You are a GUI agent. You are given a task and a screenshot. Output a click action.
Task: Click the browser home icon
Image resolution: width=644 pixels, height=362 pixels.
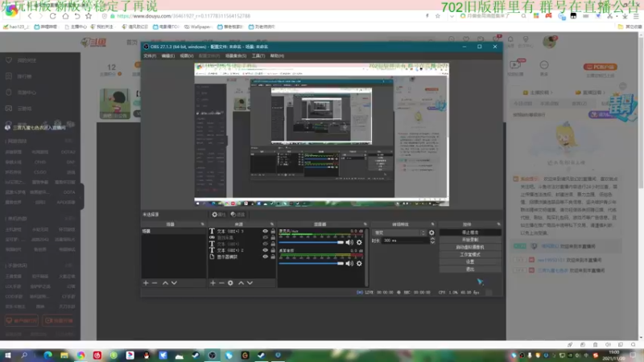pyautogui.click(x=65, y=16)
